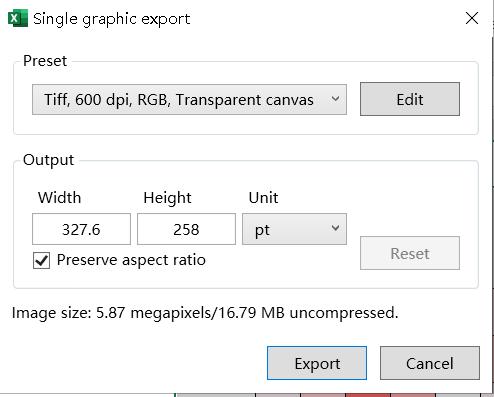Click the Preserve aspect ratio label text
This screenshot has width=494, height=397.
pyautogui.click(x=131, y=260)
